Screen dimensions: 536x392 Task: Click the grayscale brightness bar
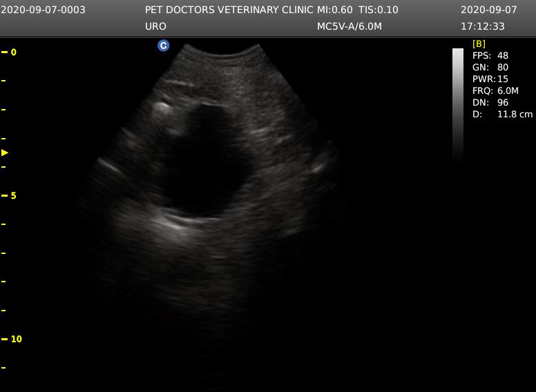(458, 104)
